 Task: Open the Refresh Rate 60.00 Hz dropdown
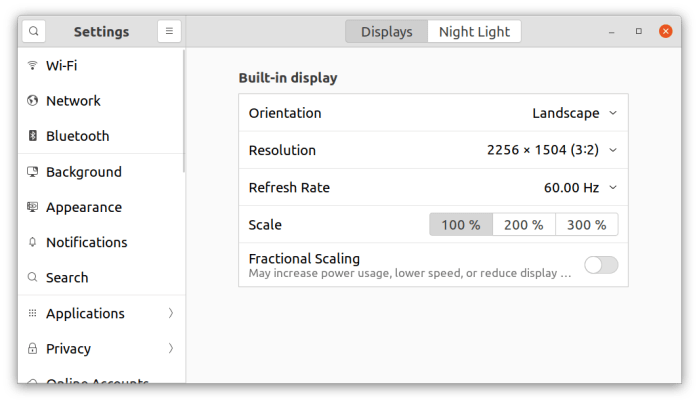click(x=580, y=187)
